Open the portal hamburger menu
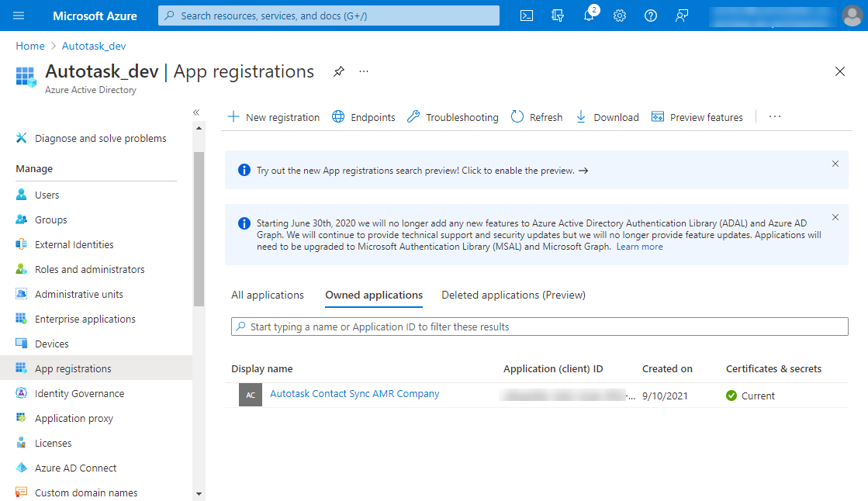This screenshot has width=868, height=501. [x=19, y=16]
